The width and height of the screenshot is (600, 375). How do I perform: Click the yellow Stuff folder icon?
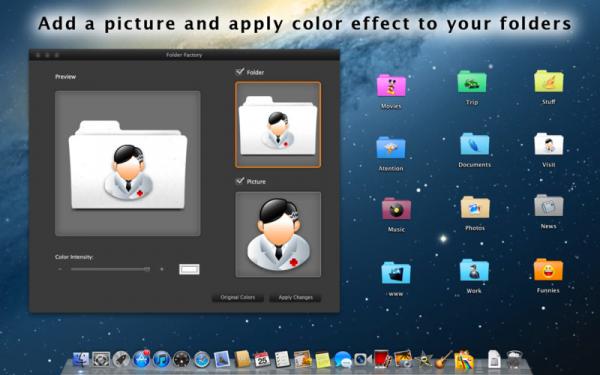[x=549, y=81]
